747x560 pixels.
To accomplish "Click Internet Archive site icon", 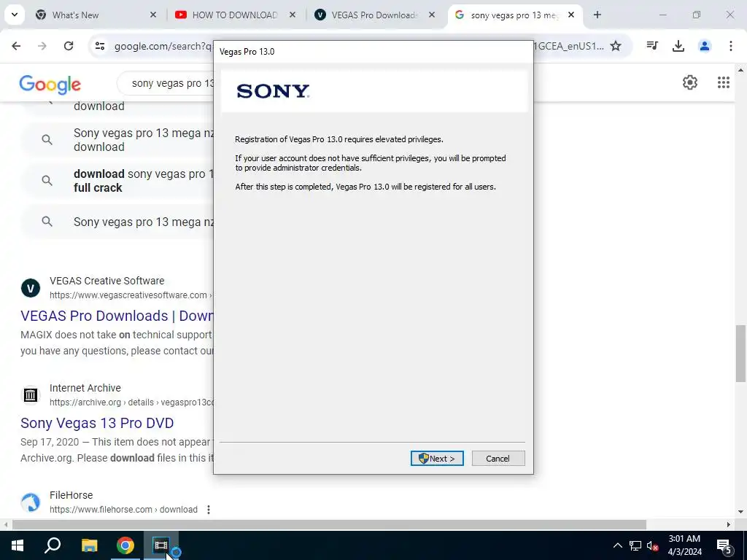I will click(31, 395).
